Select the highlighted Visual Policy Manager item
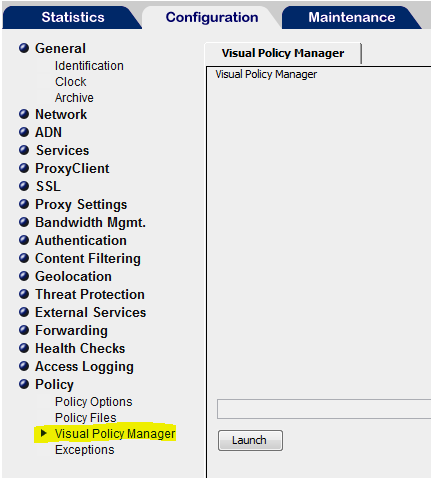This screenshot has height=478, width=431. [115, 434]
